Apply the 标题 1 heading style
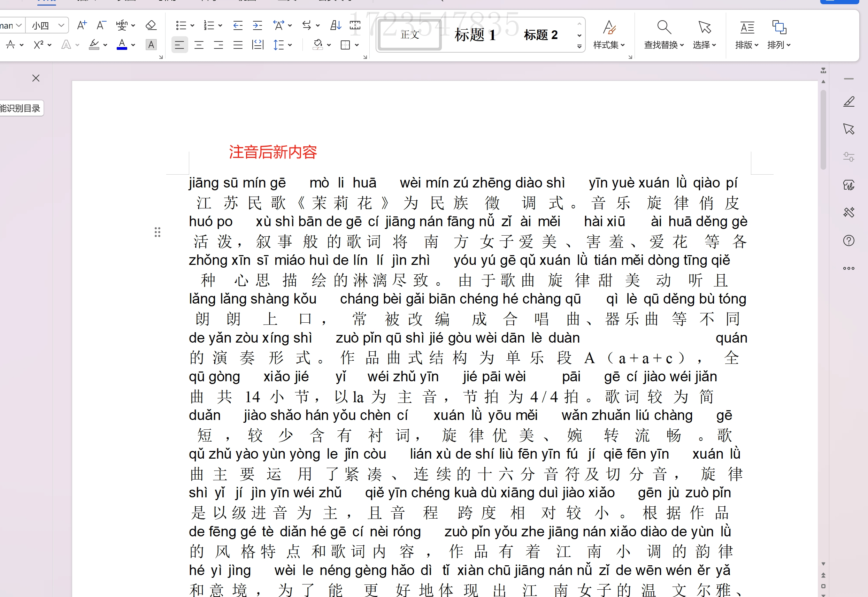868x597 pixels. pyautogui.click(x=474, y=35)
